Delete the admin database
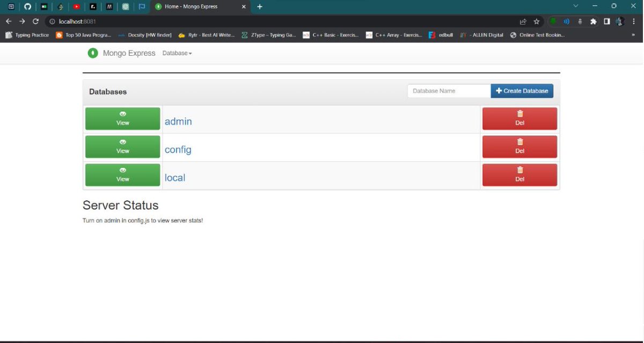 click(x=519, y=119)
